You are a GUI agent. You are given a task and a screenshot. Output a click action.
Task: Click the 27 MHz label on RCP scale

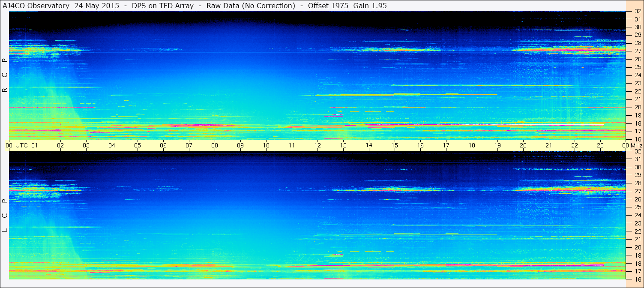pyautogui.click(x=637, y=51)
